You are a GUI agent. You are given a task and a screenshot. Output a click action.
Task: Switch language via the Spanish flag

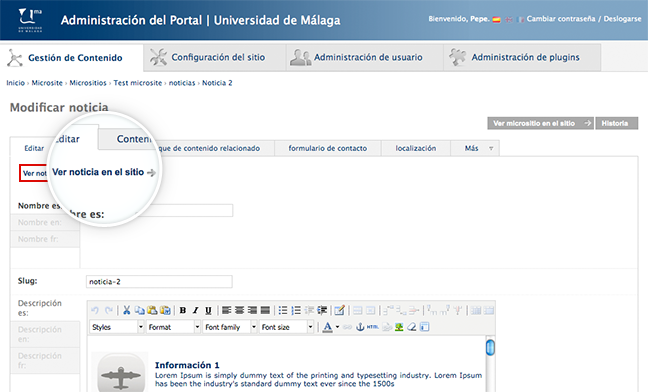click(496, 19)
